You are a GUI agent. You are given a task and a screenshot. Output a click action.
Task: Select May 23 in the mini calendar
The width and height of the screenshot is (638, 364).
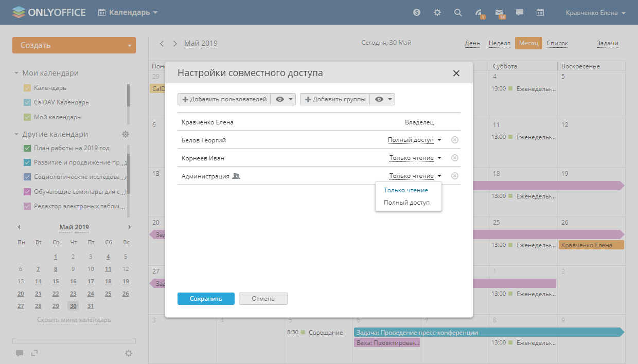coord(73,294)
